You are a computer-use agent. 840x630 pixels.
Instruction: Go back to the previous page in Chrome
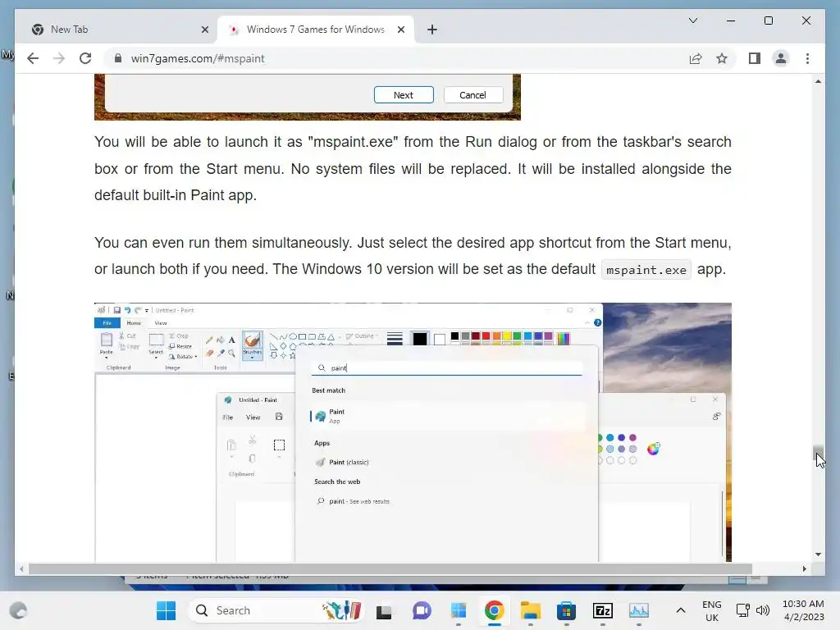tap(33, 58)
